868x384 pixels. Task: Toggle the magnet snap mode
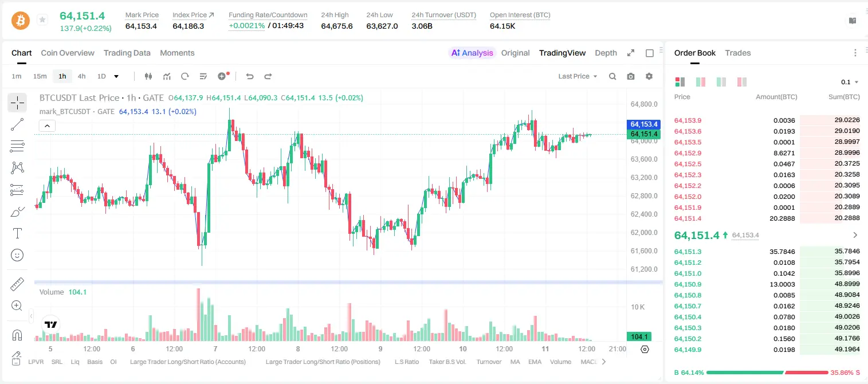[x=17, y=335]
